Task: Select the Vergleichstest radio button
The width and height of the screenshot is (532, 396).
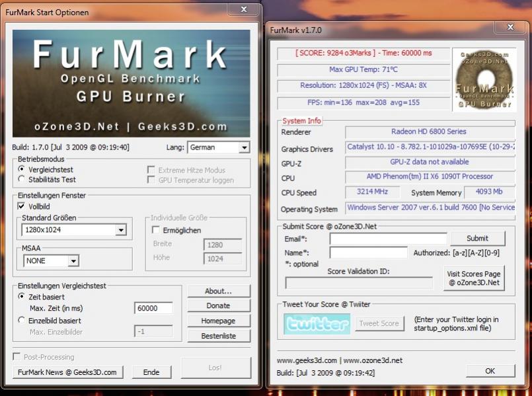Action: pyautogui.click(x=21, y=169)
